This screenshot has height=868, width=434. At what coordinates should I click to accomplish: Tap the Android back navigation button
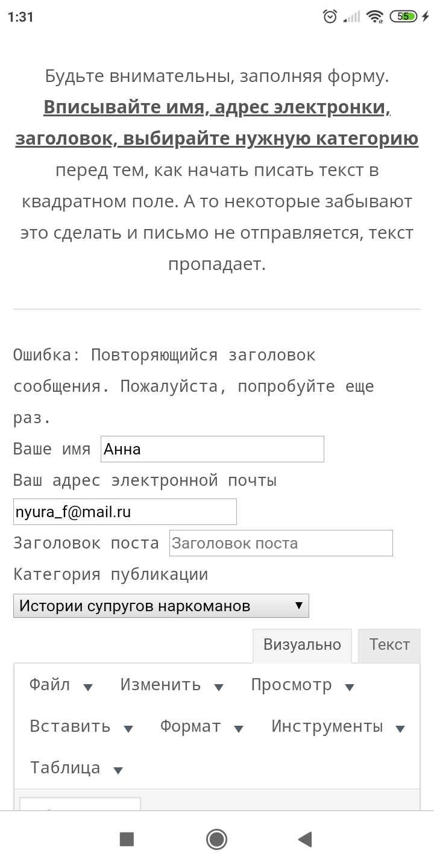(305, 839)
